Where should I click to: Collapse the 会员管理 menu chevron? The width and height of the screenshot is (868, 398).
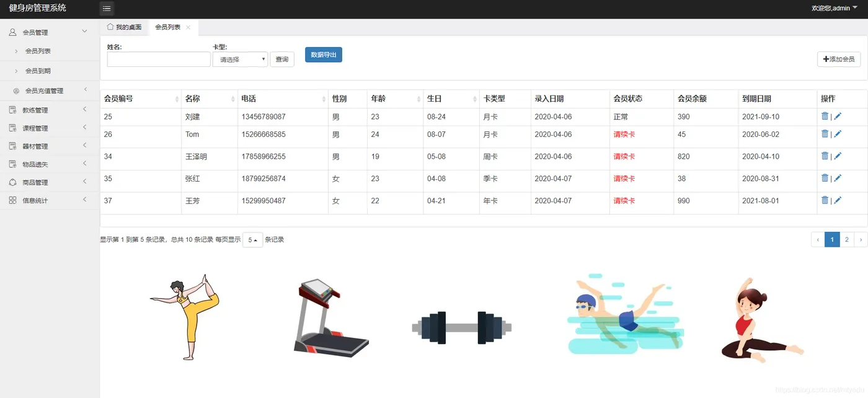(x=85, y=31)
